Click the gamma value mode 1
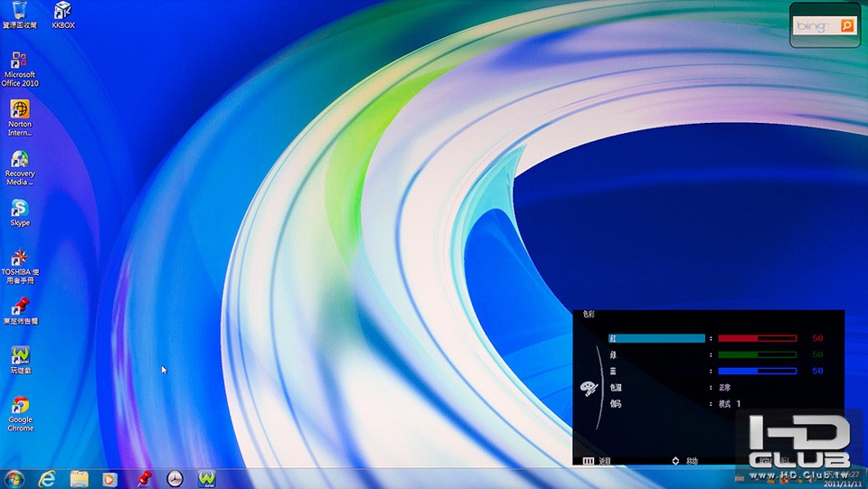 [x=730, y=404]
